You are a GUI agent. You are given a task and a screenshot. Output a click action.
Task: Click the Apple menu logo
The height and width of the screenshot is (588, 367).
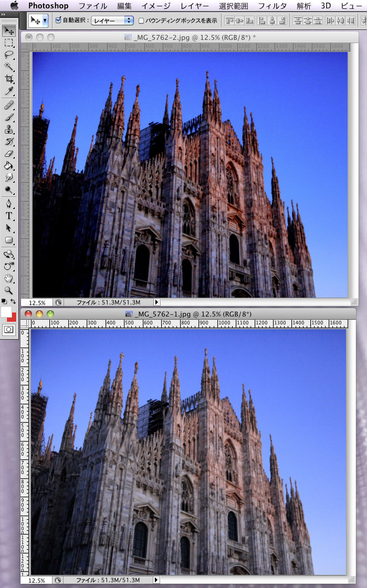(14, 6)
